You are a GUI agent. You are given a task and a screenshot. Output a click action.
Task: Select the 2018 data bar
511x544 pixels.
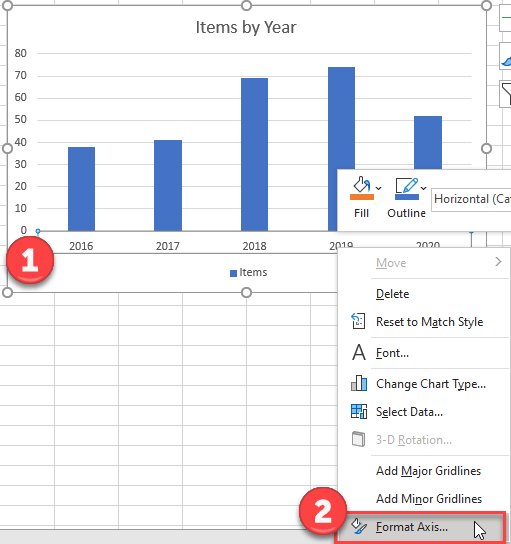point(255,155)
